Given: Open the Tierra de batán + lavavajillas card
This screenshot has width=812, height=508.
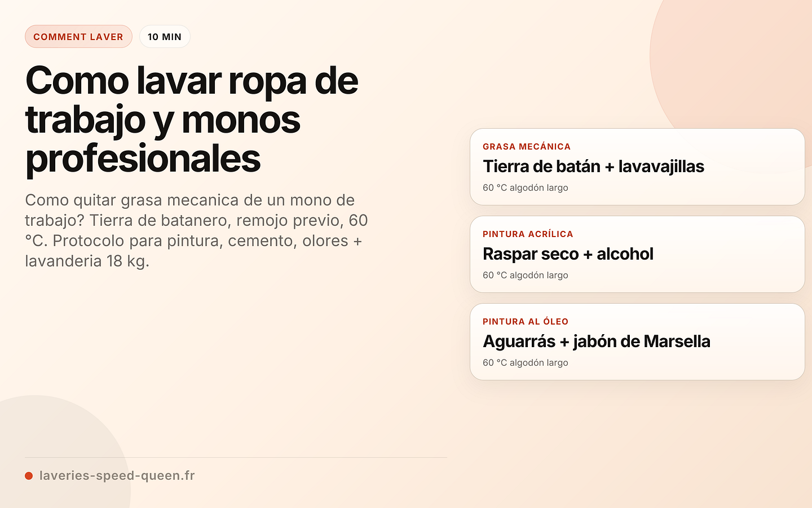Looking at the screenshot, I should point(637,167).
